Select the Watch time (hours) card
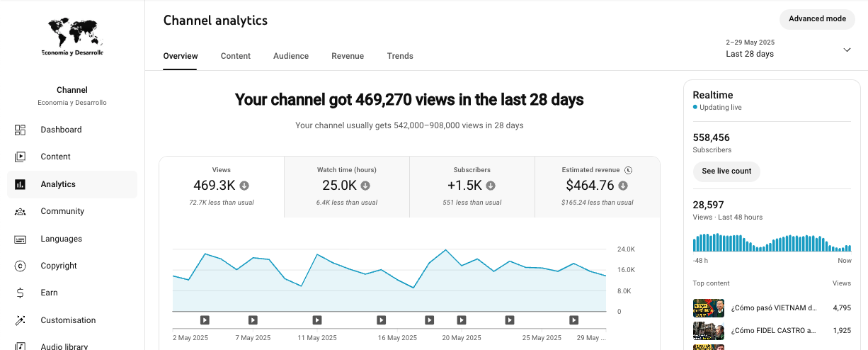This screenshot has width=868, height=350. 346,186
